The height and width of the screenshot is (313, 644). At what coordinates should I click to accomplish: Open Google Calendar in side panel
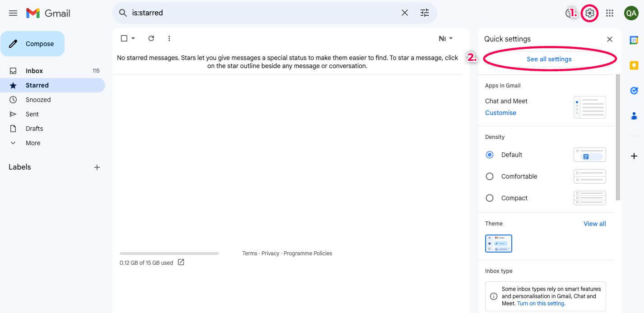634,40
